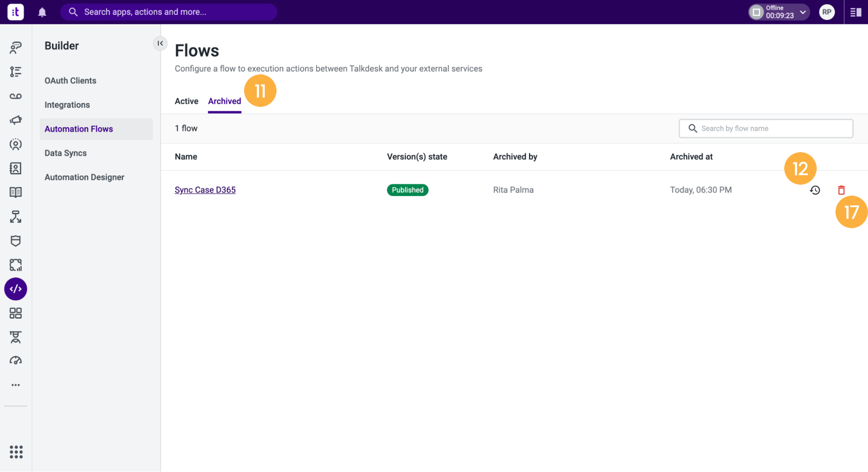Image resolution: width=868 pixels, height=472 pixels.
Task: Collapse the Builder side panel
Action: pyautogui.click(x=160, y=43)
